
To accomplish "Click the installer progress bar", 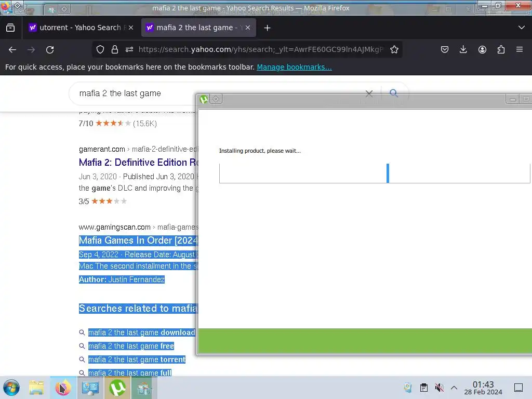I will click(375, 174).
